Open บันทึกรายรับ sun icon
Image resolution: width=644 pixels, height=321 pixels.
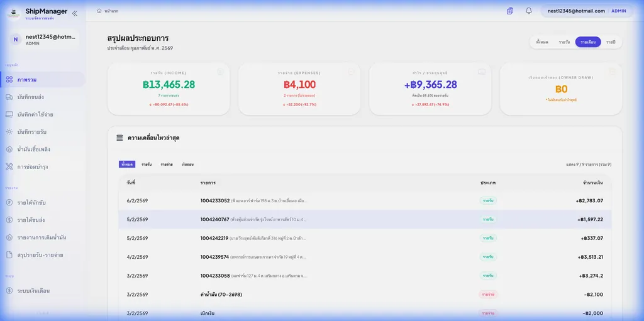(x=9, y=132)
